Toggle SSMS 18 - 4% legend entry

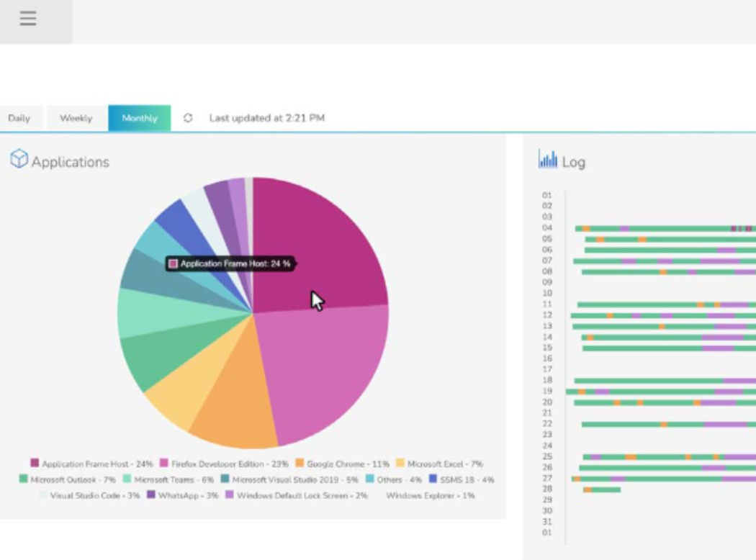click(x=462, y=479)
